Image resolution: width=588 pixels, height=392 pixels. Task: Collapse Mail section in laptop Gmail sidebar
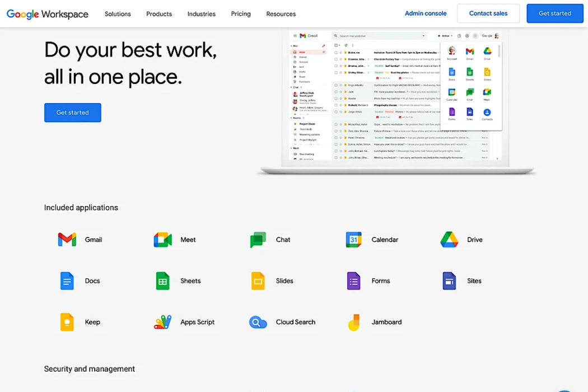tap(291, 46)
